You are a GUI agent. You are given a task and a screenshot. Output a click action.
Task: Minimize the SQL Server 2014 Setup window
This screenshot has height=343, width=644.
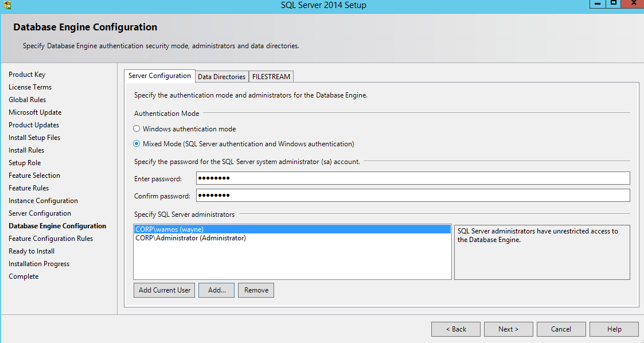pos(598,4)
